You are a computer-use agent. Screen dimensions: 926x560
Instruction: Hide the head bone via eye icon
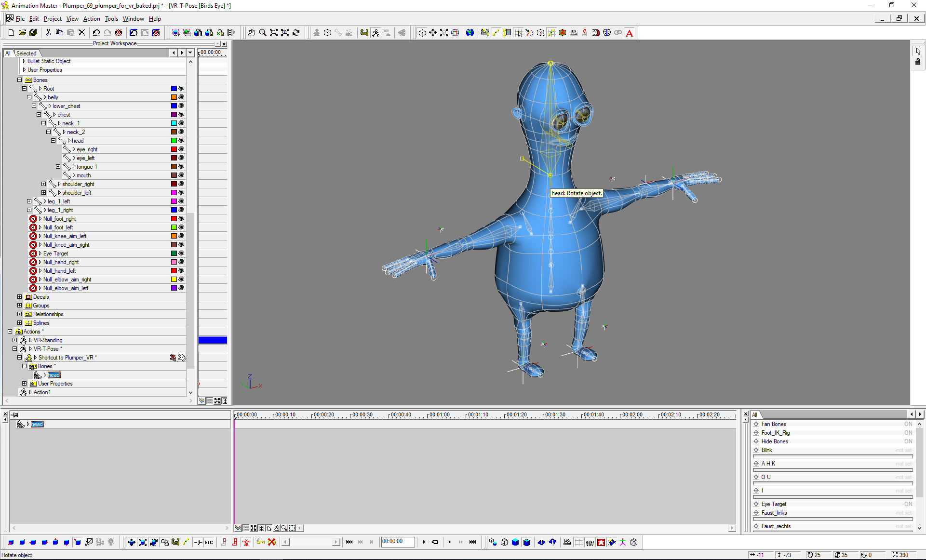pyautogui.click(x=181, y=141)
